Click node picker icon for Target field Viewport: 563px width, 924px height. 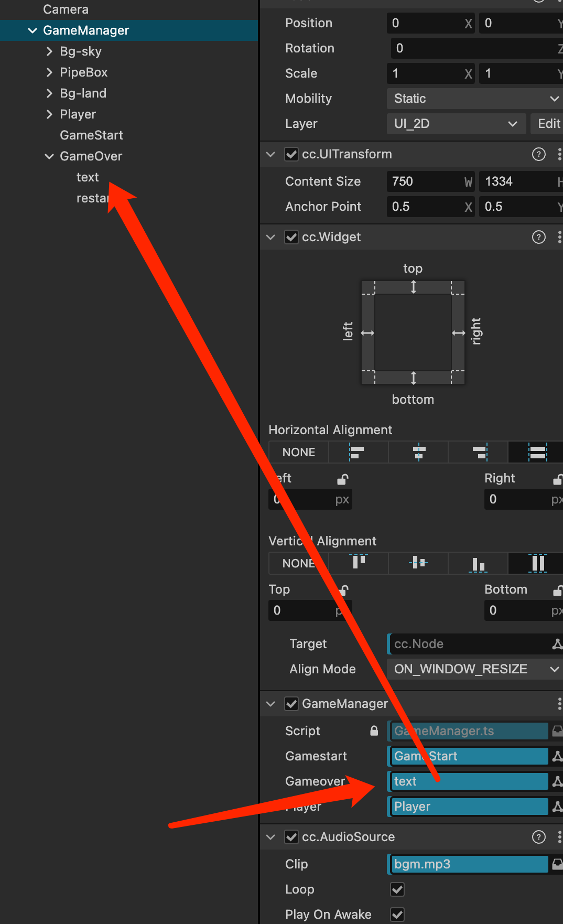(x=557, y=644)
